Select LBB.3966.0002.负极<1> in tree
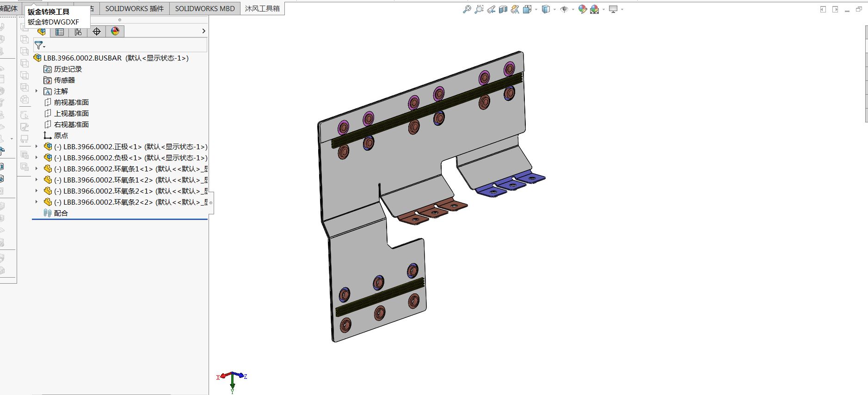 coord(131,158)
